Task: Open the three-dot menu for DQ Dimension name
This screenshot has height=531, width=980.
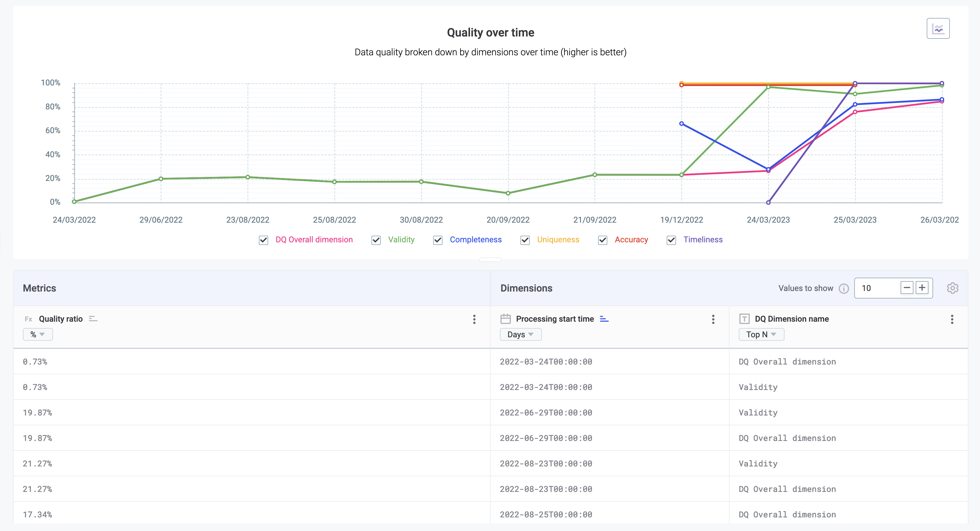Action: 952,320
